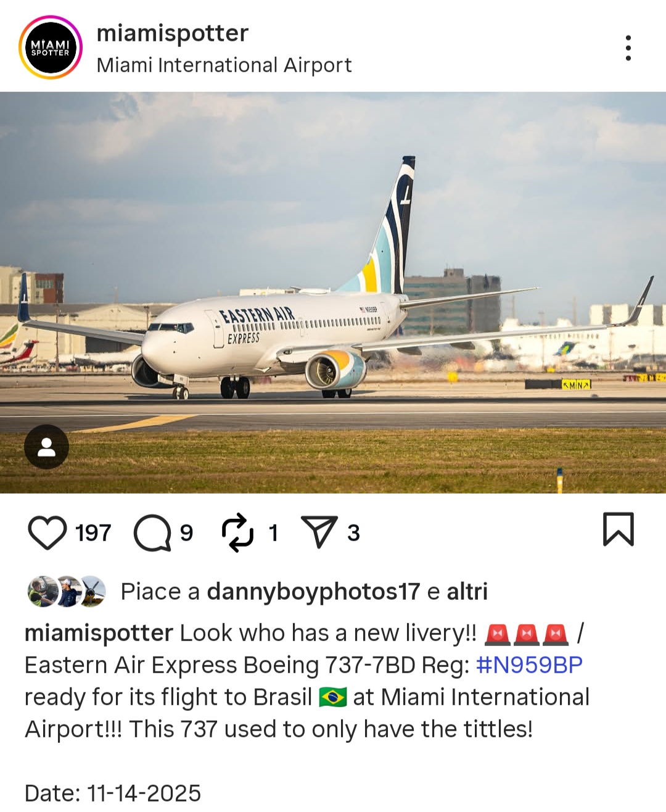
Task: Open comments via speech bubble icon
Action: pyautogui.click(x=152, y=532)
